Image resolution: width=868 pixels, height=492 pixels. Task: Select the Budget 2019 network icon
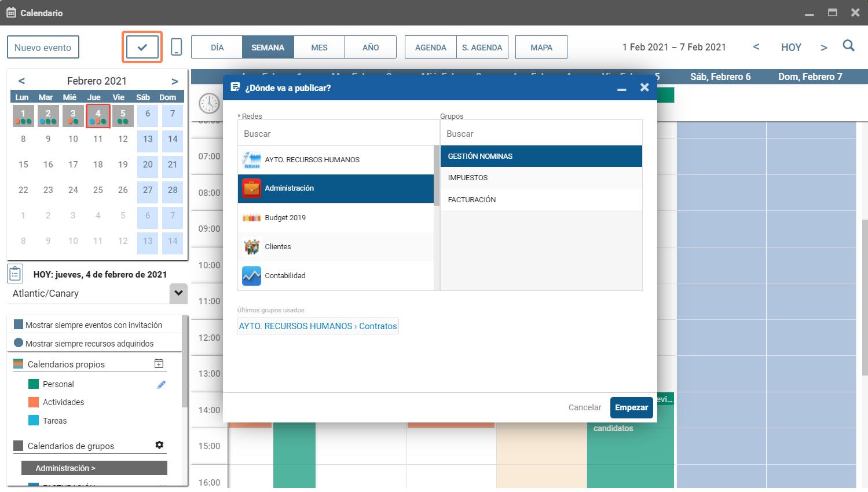click(x=252, y=218)
